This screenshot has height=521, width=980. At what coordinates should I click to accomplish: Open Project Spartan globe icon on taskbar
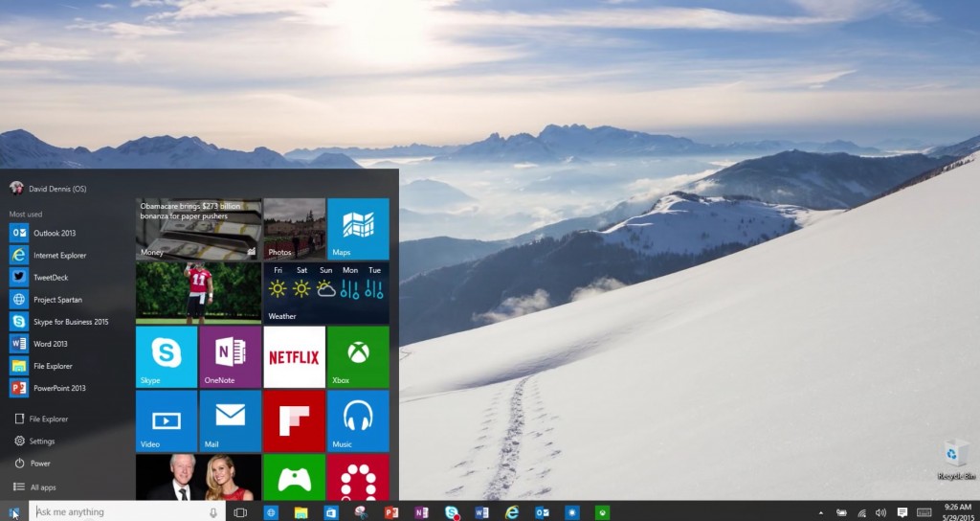271,512
